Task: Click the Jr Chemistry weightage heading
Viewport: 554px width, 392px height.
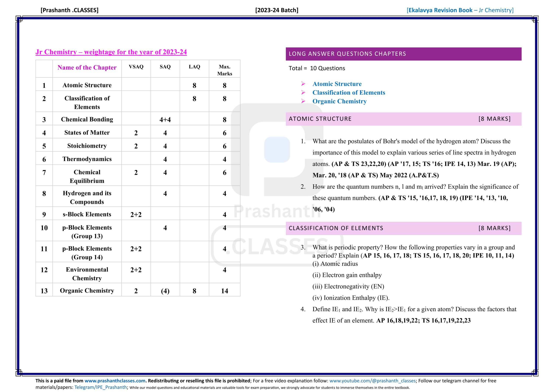Action: tap(111, 52)
